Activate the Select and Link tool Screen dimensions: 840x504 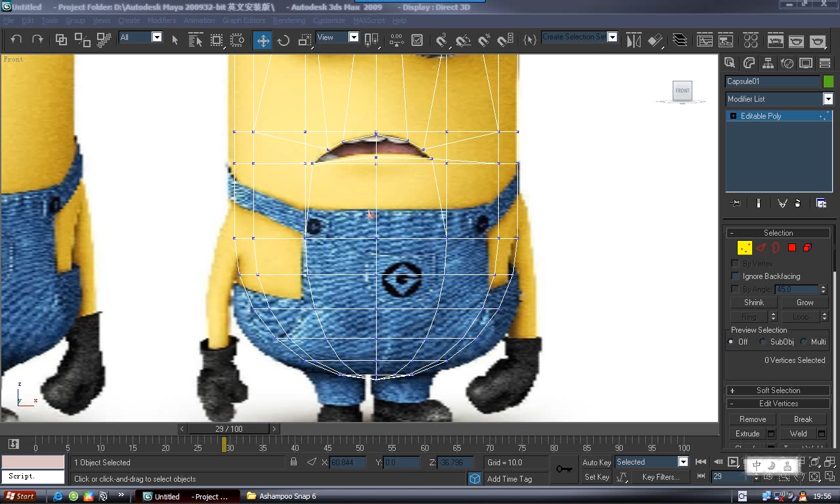pyautogui.click(x=61, y=39)
